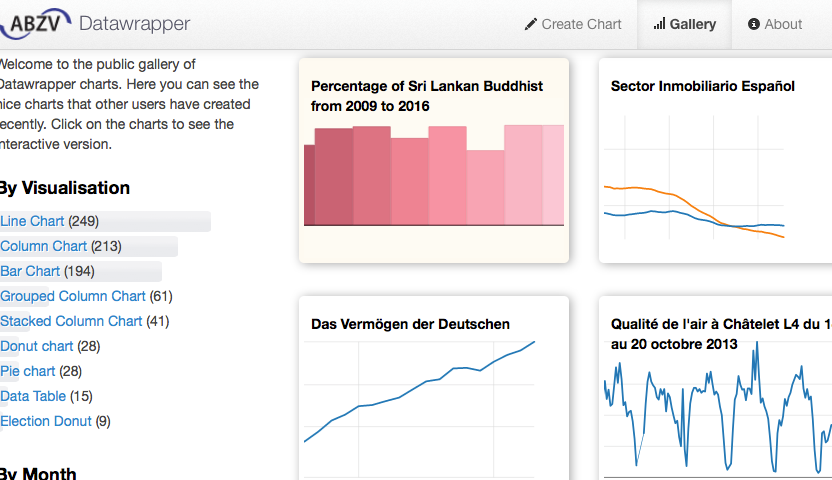The image size is (832, 480).
Task: Filter gallery by Line Chart
Action: click(x=32, y=221)
